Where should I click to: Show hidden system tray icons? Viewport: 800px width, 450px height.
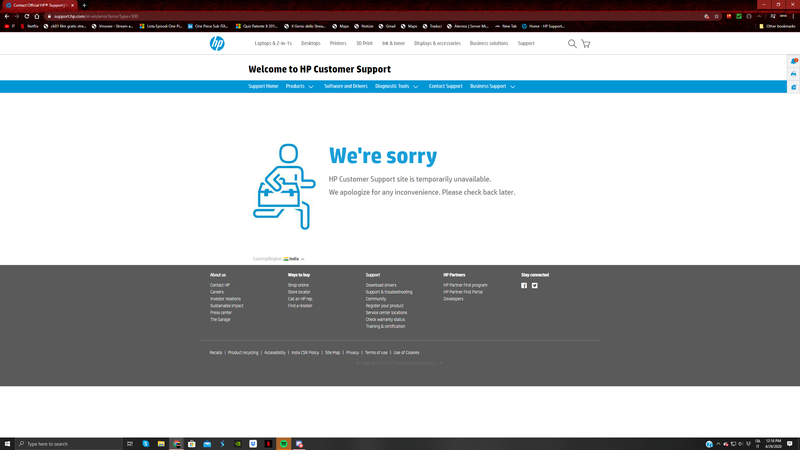click(x=718, y=444)
